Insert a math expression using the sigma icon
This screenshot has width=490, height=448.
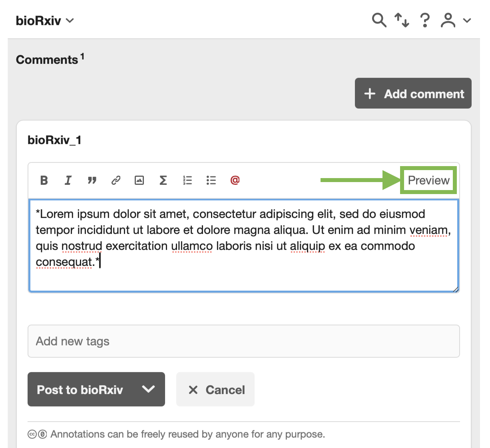point(163,180)
